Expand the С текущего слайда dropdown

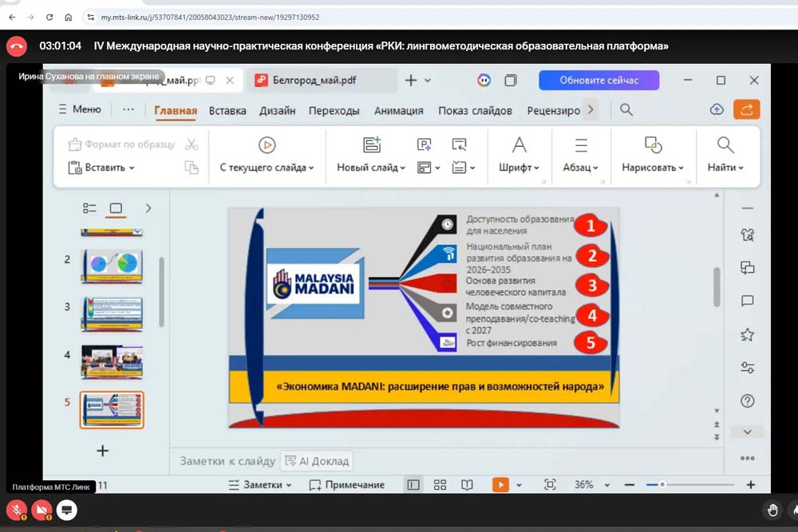tap(311, 167)
